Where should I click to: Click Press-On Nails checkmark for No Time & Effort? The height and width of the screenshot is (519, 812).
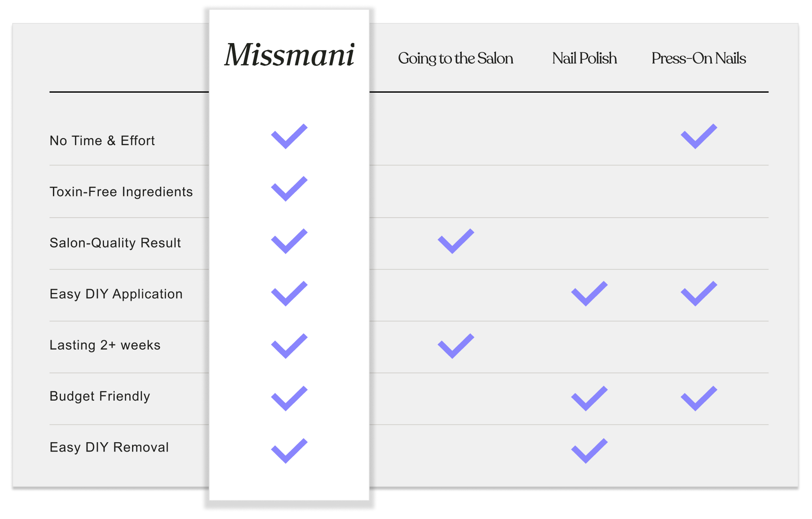click(699, 137)
